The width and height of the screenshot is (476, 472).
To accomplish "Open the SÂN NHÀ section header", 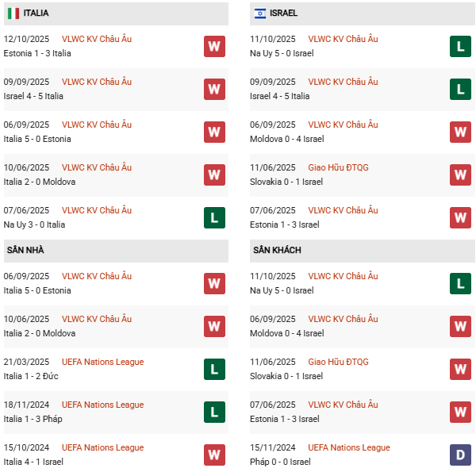I will tap(25, 251).
